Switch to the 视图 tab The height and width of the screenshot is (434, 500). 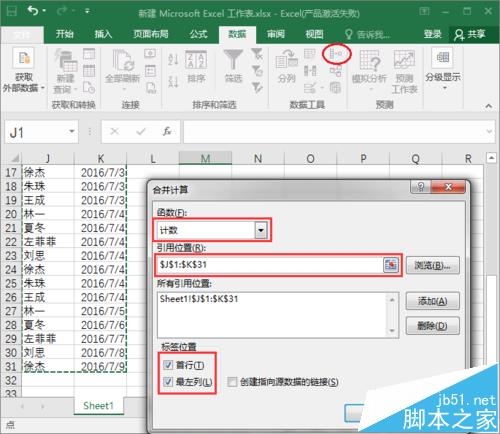point(314,34)
